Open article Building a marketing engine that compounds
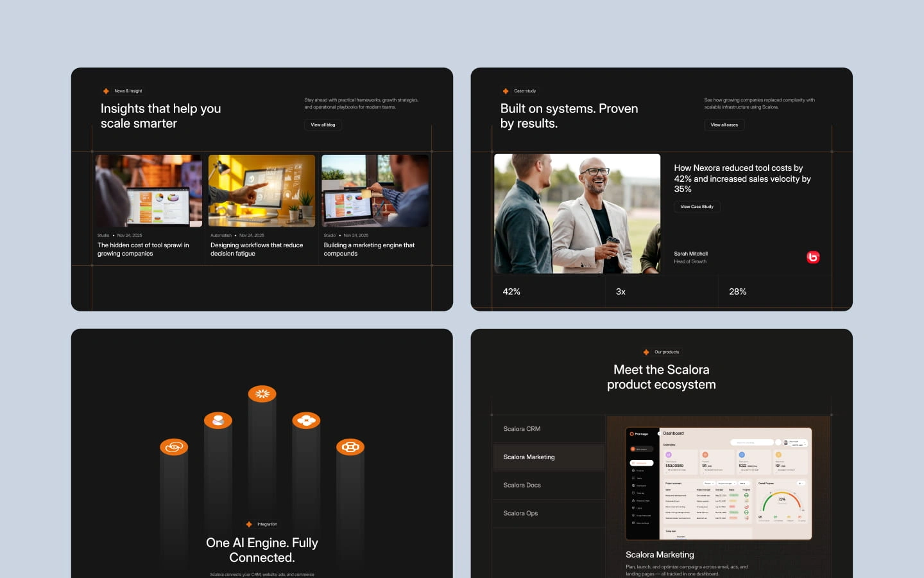Image resolution: width=924 pixels, height=578 pixels. pyautogui.click(x=369, y=249)
